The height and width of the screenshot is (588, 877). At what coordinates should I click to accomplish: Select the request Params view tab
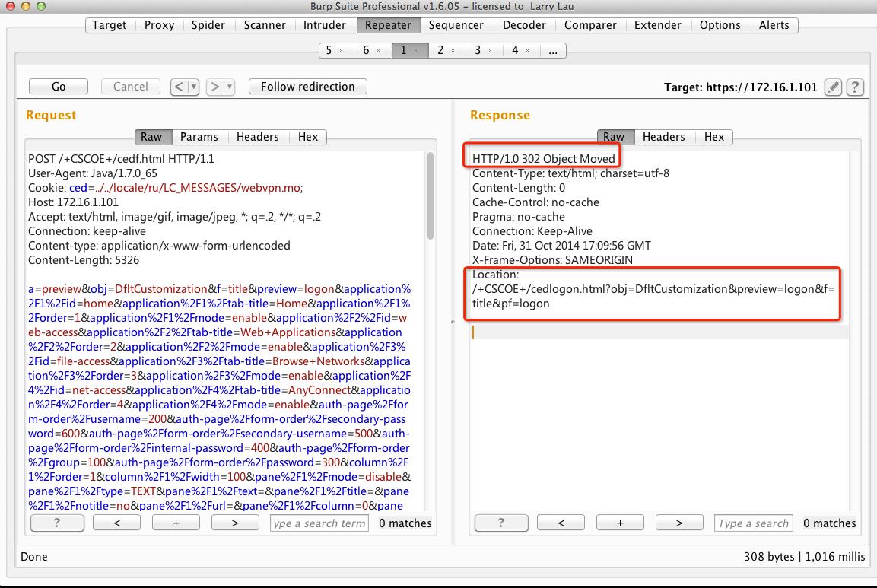[199, 137]
